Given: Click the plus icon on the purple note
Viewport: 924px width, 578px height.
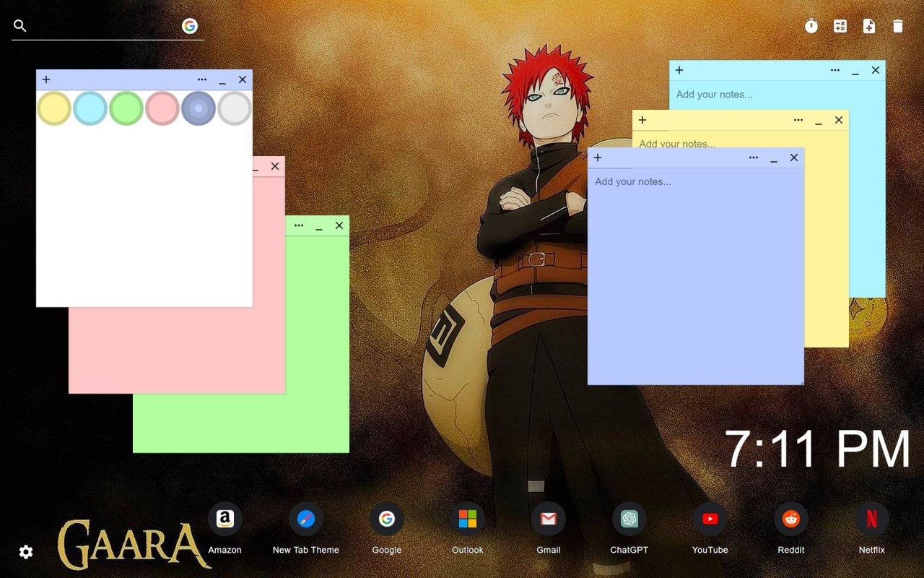Looking at the screenshot, I should point(598,158).
